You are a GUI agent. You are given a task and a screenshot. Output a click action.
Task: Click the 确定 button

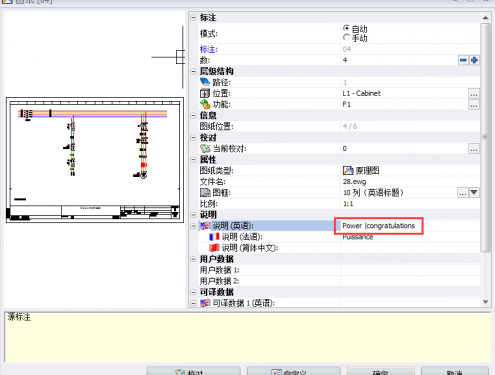[381, 371]
